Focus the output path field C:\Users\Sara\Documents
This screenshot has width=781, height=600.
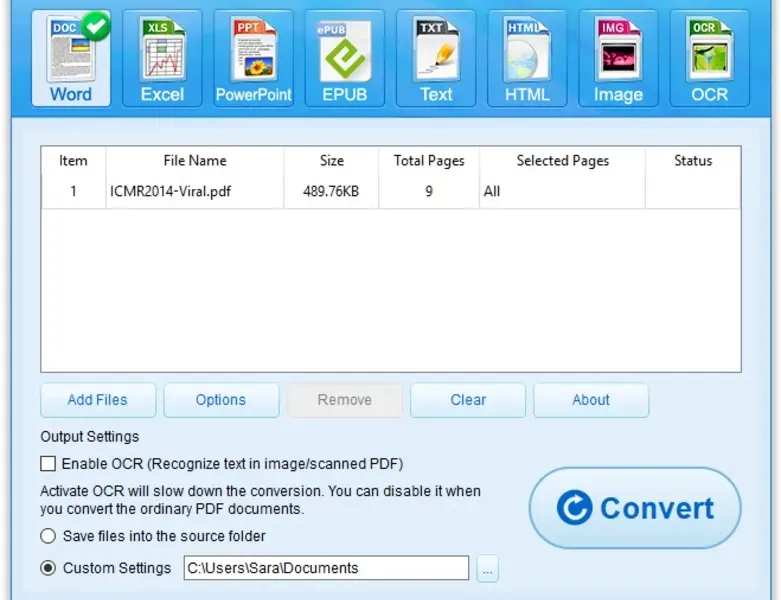pos(326,568)
